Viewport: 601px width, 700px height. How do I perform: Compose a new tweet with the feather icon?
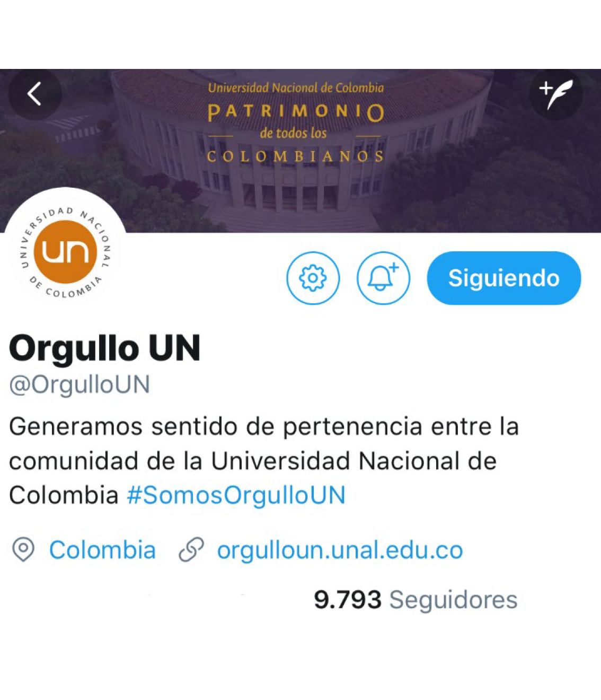(x=556, y=94)
